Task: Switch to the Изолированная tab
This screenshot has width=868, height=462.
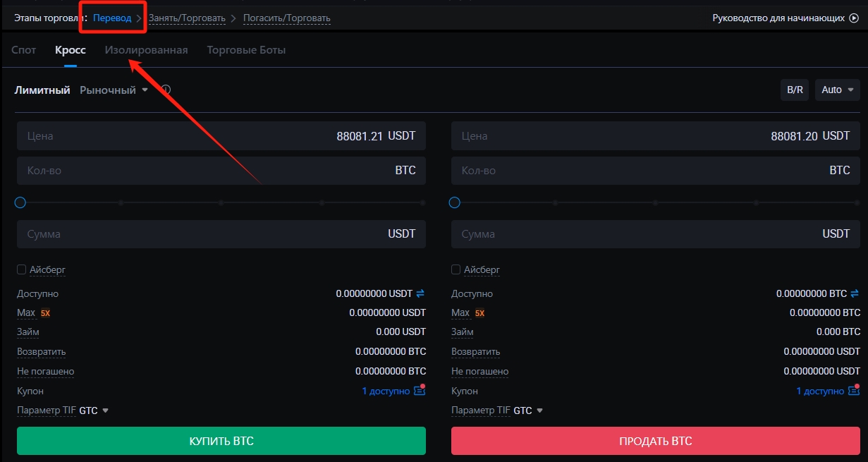Action: (x=146, y=50)
